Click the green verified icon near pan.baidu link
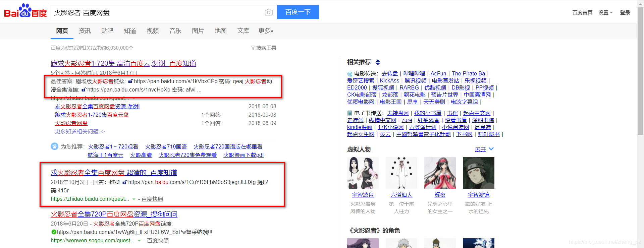 pos(54,232)
